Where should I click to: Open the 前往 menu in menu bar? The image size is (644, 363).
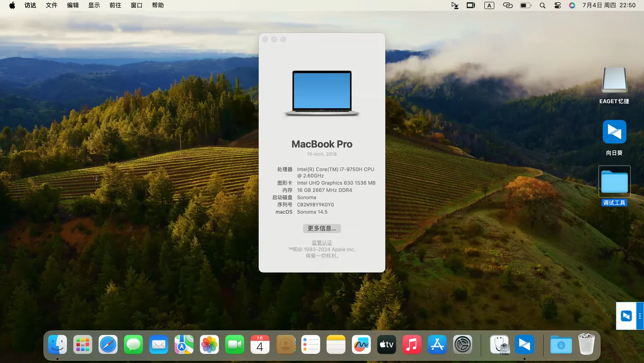click(x=115, y=5)
